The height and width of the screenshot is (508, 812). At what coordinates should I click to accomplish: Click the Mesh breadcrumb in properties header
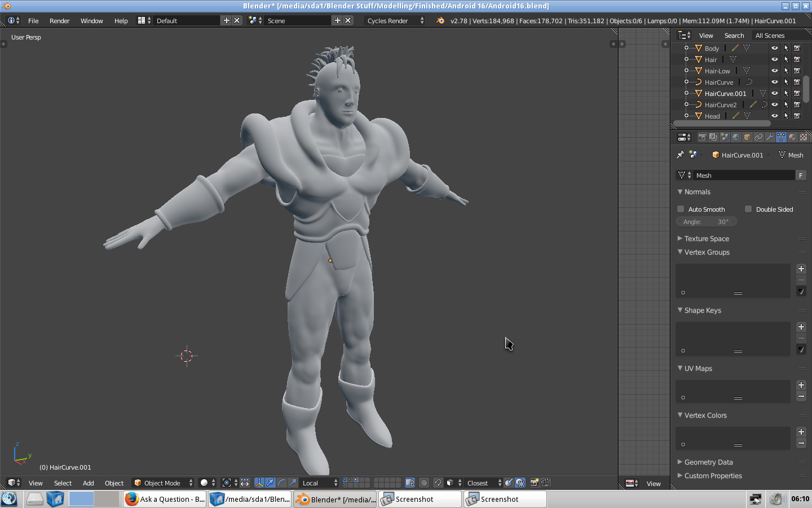791,155
